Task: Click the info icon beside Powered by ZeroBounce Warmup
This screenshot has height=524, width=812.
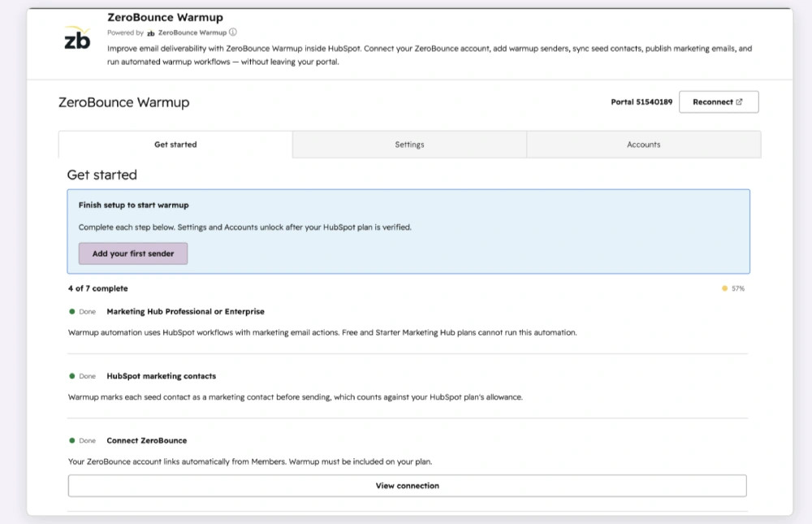Action: (x=233, y=32)
